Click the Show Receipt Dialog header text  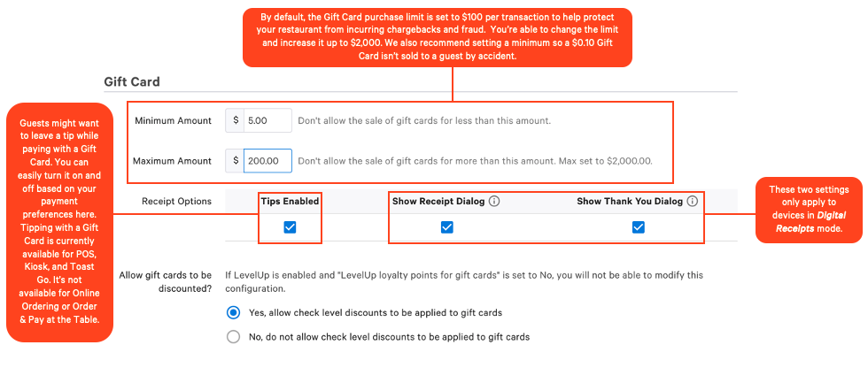438,202
